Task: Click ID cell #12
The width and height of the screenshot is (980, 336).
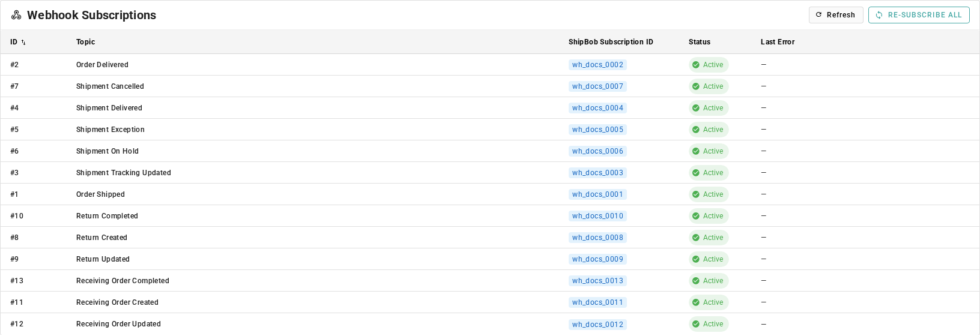Action: point(17,324)
